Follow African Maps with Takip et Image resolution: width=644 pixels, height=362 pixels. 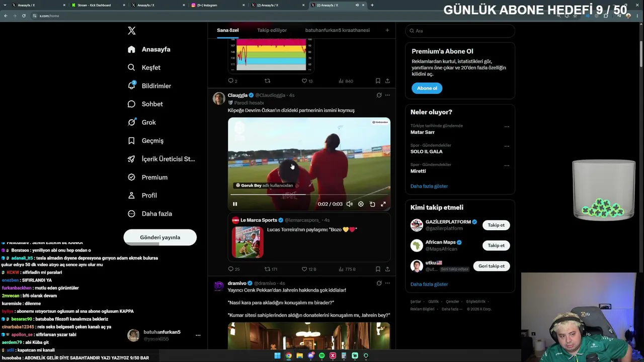pos(496,245)
